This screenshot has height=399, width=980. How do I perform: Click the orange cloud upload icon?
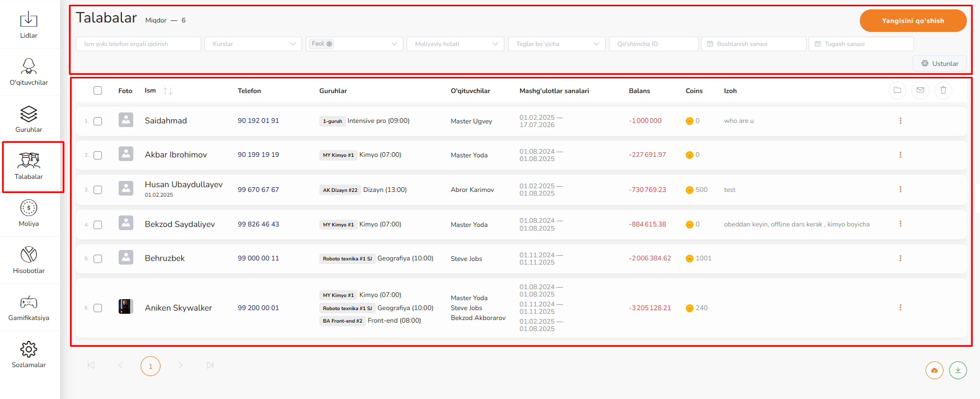935,370
